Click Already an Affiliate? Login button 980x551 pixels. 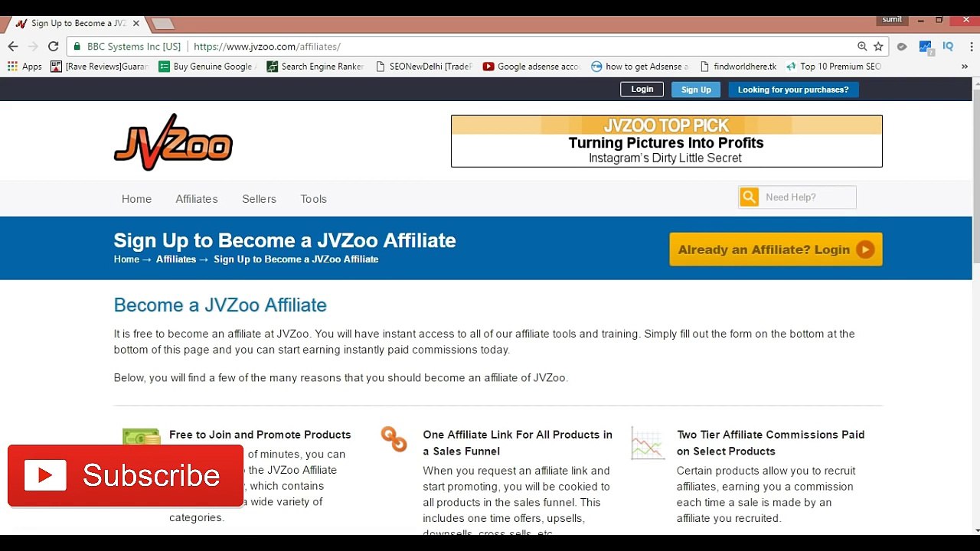click(776, 249)
